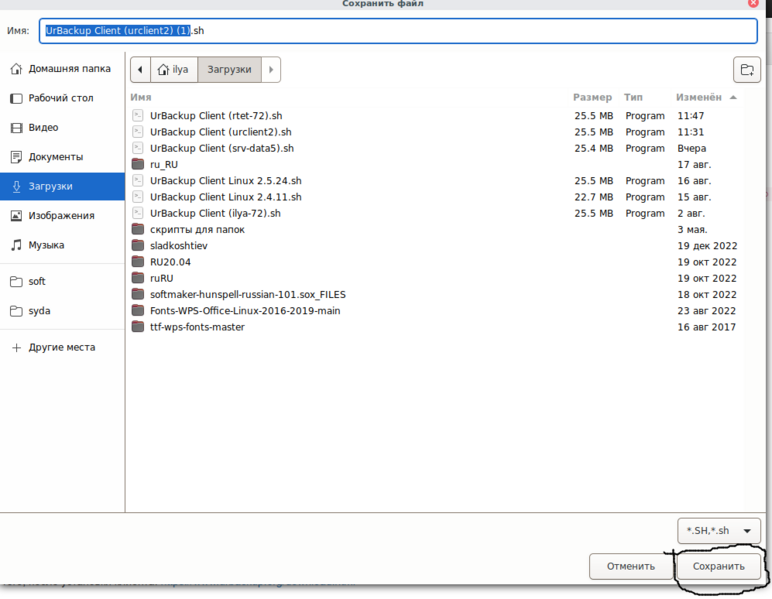Click sort direction arrow next to Изменён
772x599 pixels.
tap(733, 97)
